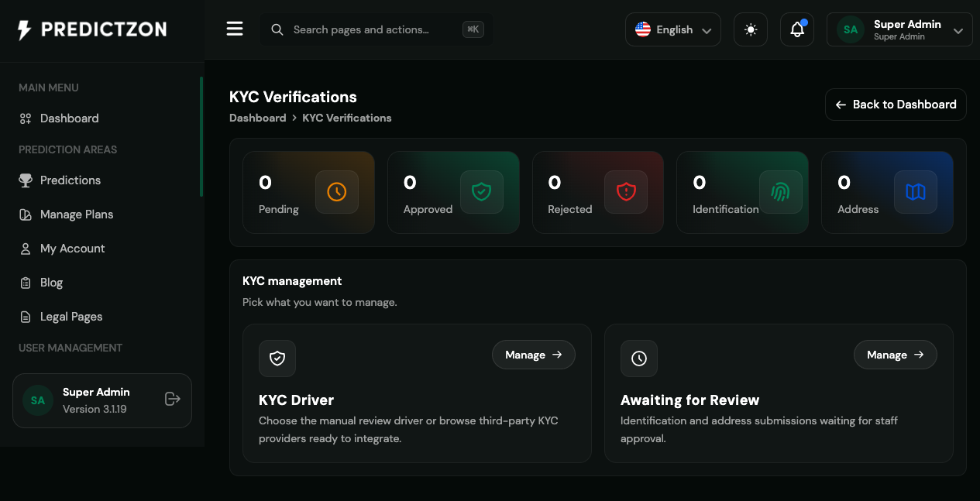The image size is (980, 501).
Task: Click the US flag language icon
Action: tap(643, 29)
